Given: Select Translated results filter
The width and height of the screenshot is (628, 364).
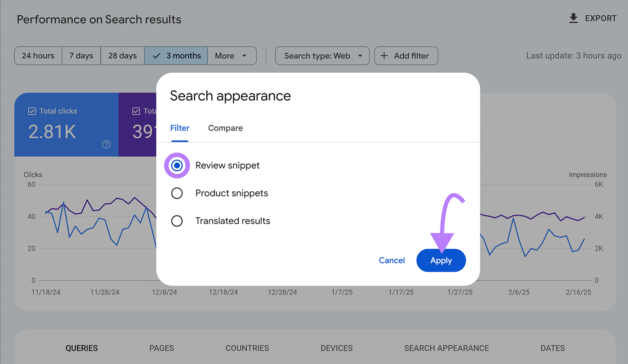Looking at the screenshot, I should point(177,221).
